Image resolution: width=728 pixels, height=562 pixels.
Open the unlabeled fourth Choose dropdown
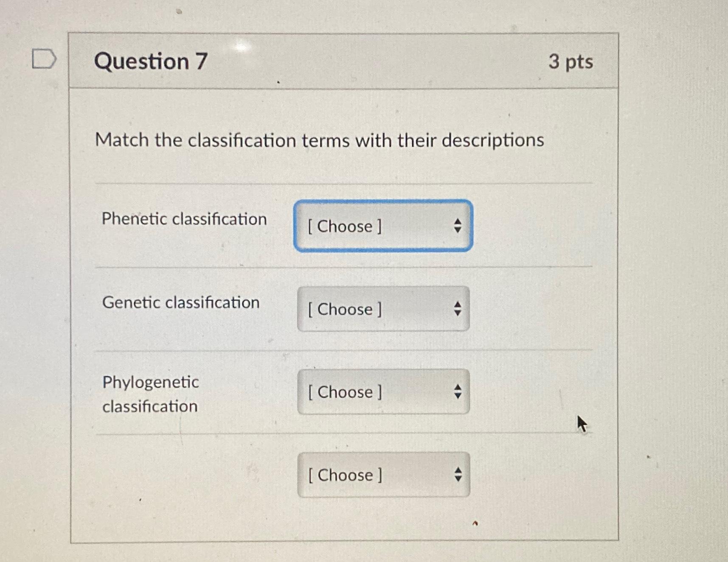tap(382, 475)
